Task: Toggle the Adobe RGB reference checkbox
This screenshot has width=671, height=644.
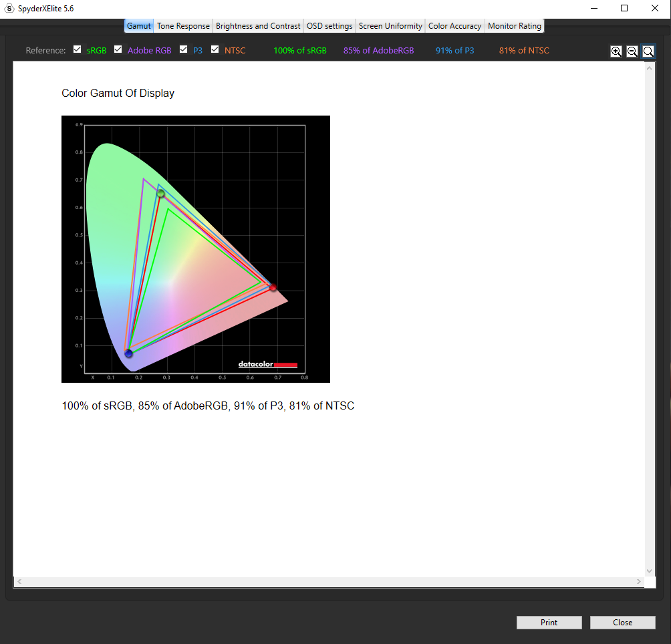Action: tap(118, 49)
